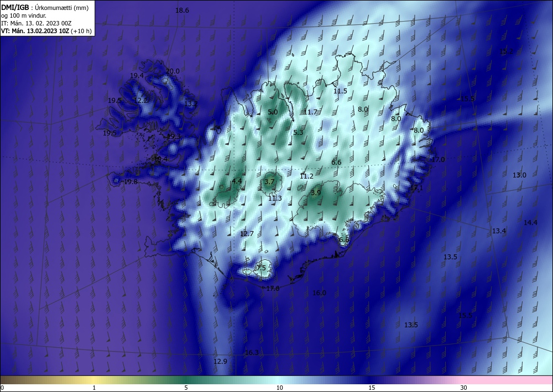Click the color scale tick labeled 15
Screen dimensions: 553x392
[372, 388]
